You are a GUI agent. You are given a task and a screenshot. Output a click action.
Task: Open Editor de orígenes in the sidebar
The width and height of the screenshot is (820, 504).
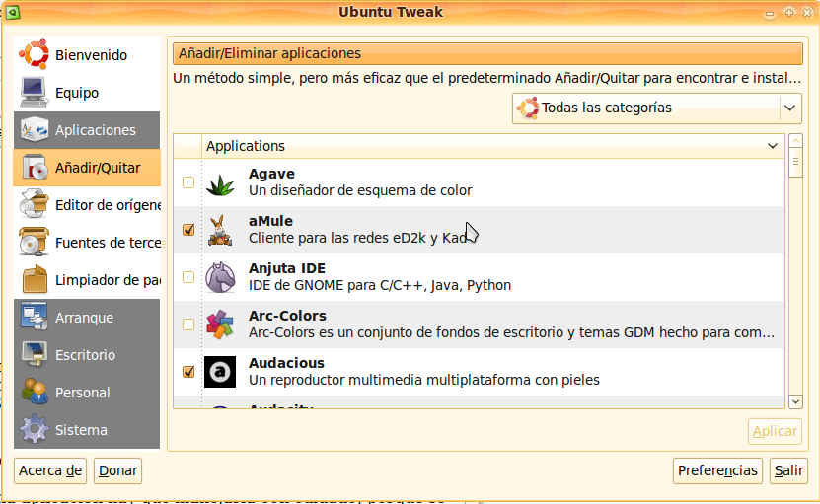coord(87,205)
